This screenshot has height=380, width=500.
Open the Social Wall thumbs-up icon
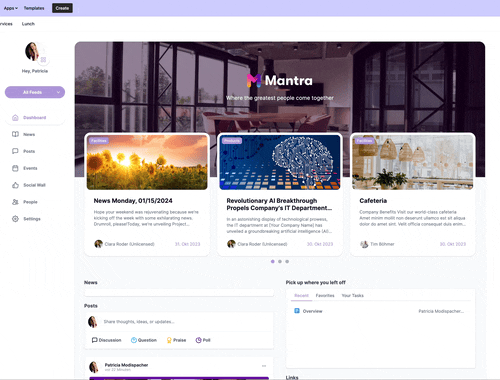point(15,185)
